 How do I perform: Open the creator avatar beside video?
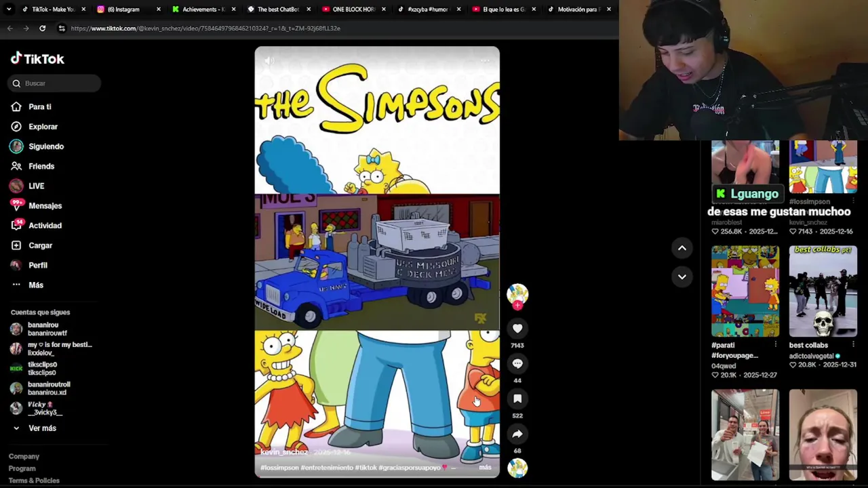517,293
